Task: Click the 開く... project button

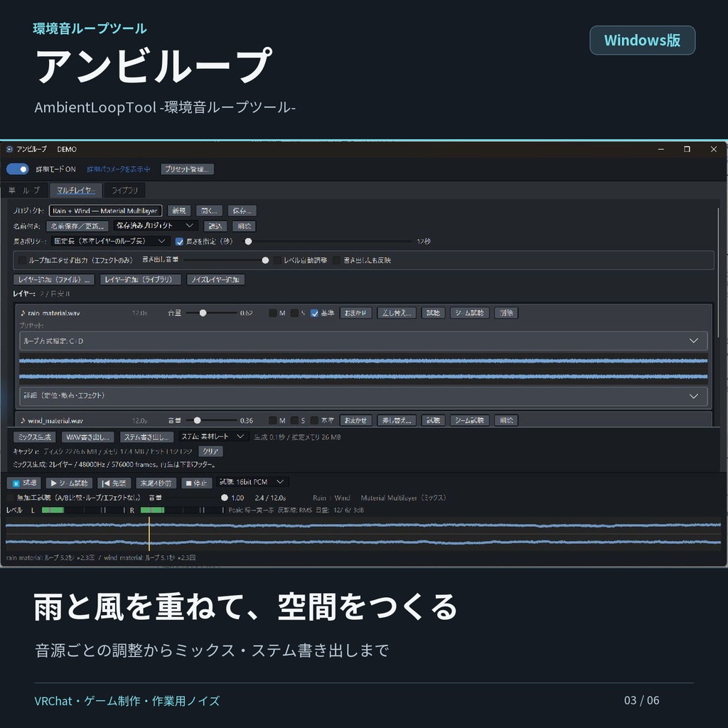Action: coord(209,210)
